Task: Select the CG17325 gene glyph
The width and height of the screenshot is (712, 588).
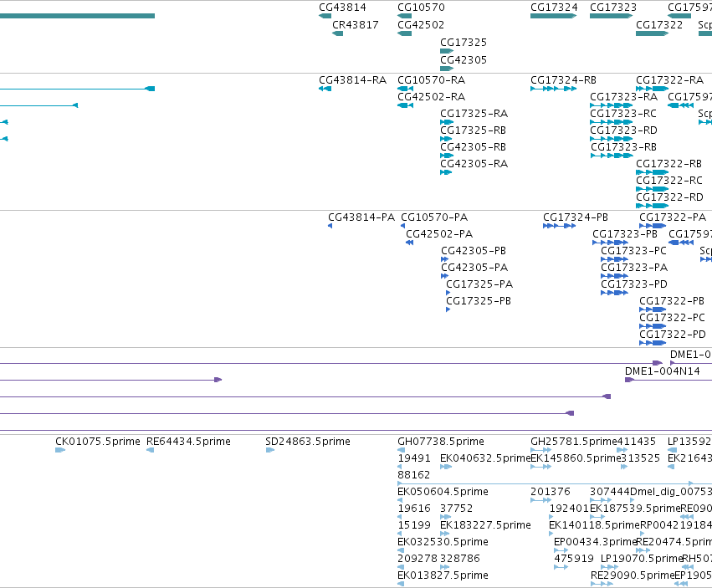Action: tap(447, 51)
